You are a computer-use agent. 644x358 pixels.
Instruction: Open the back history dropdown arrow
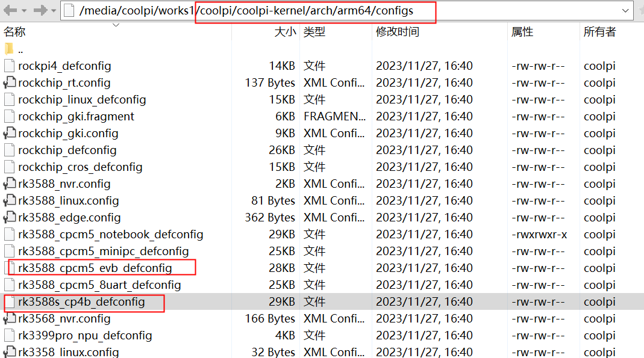(24, 11)
